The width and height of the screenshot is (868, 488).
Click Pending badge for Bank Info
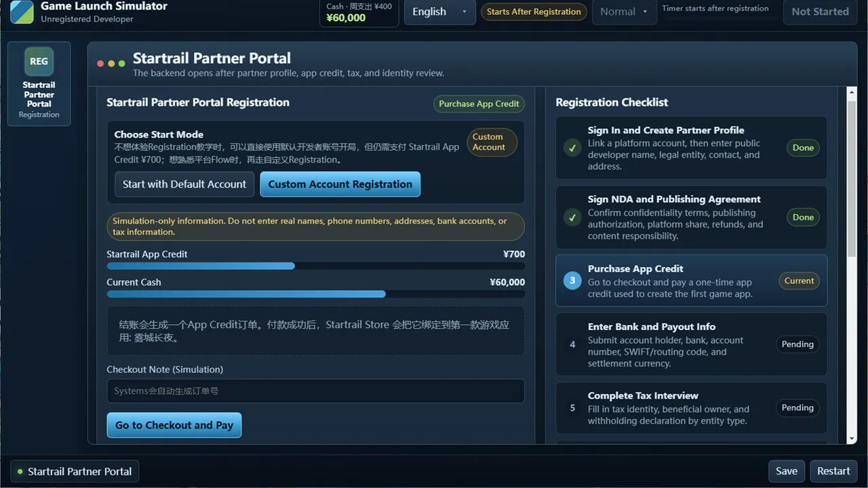(x=797, y=344)
